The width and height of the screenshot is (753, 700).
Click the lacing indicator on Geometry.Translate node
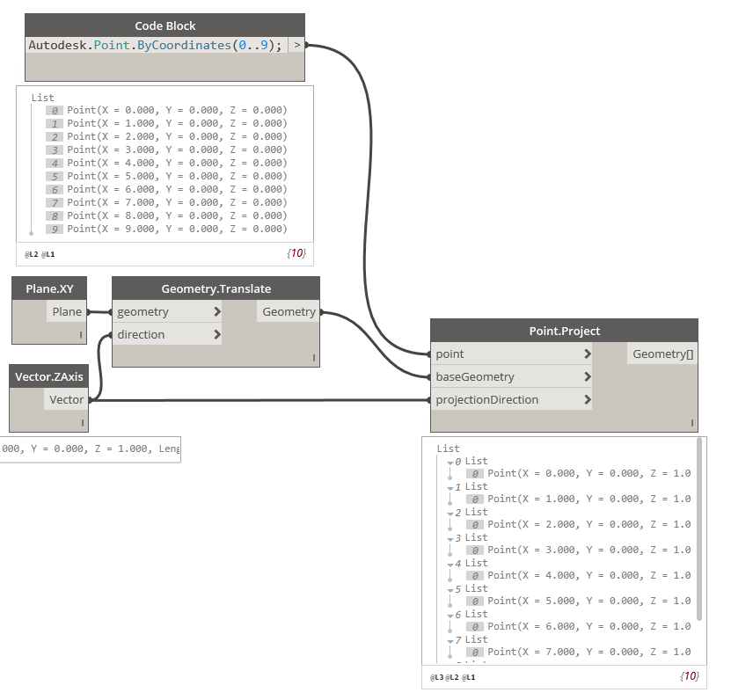[313, 357]
